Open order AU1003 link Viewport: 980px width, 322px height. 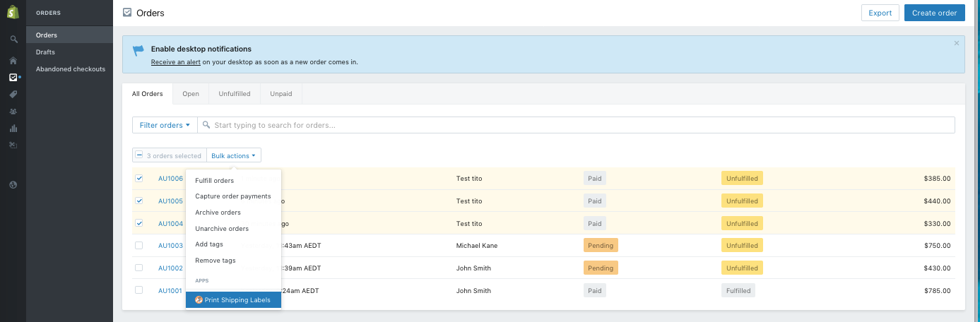(x=170, y=246)
